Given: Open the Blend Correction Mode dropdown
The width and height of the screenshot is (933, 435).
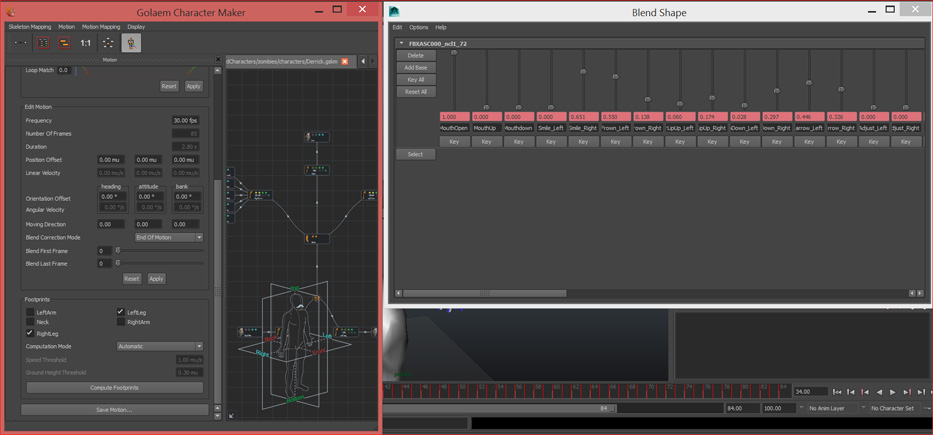Looking at the screenshot, I should point(169,237).
